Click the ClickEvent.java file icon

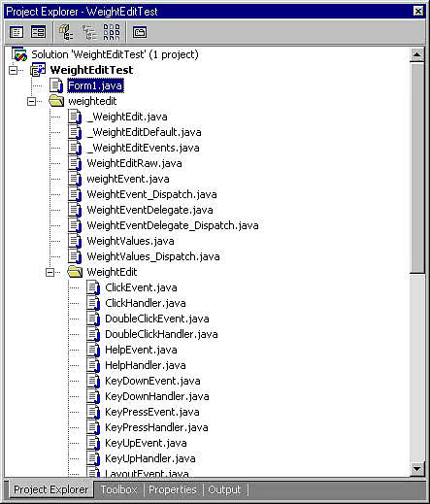93,287
